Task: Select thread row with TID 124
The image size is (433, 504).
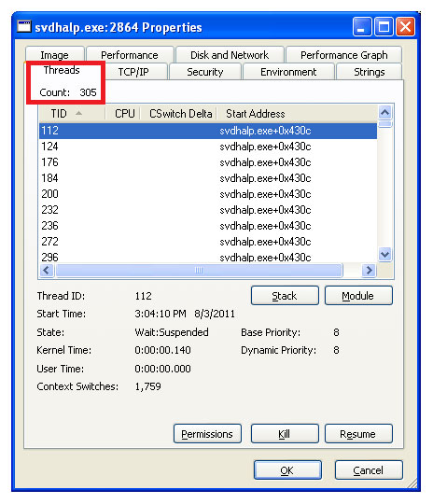Action: tap(208, 147)
